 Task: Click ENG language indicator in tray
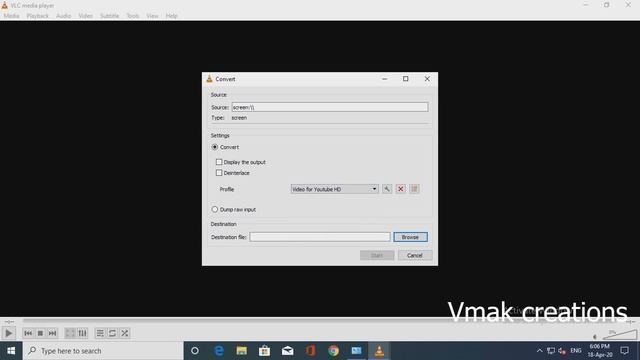[x=576, y=351]
